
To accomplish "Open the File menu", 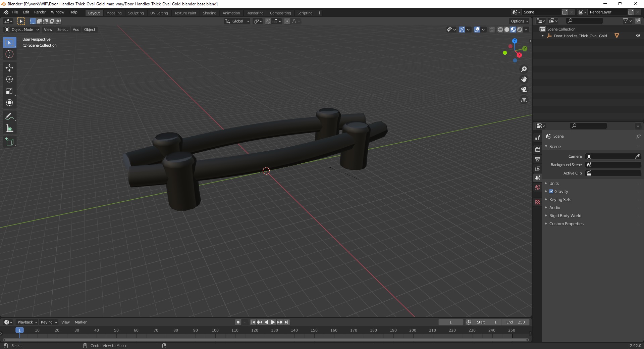I will point(15,12).
